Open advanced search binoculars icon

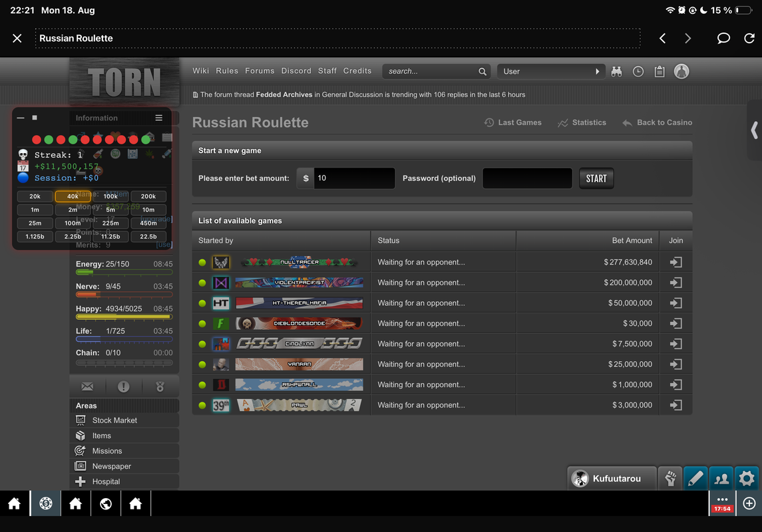(x=617, y=71)
